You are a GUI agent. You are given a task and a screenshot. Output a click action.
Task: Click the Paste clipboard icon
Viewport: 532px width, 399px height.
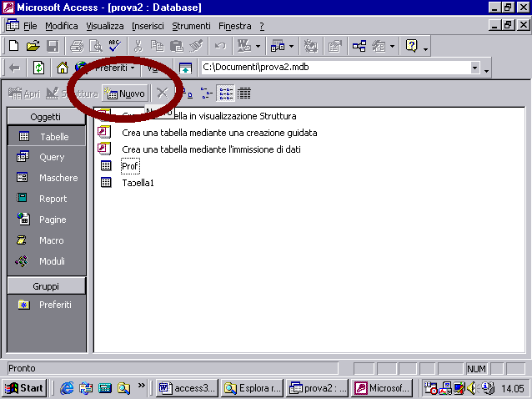[x=177, y=46]
